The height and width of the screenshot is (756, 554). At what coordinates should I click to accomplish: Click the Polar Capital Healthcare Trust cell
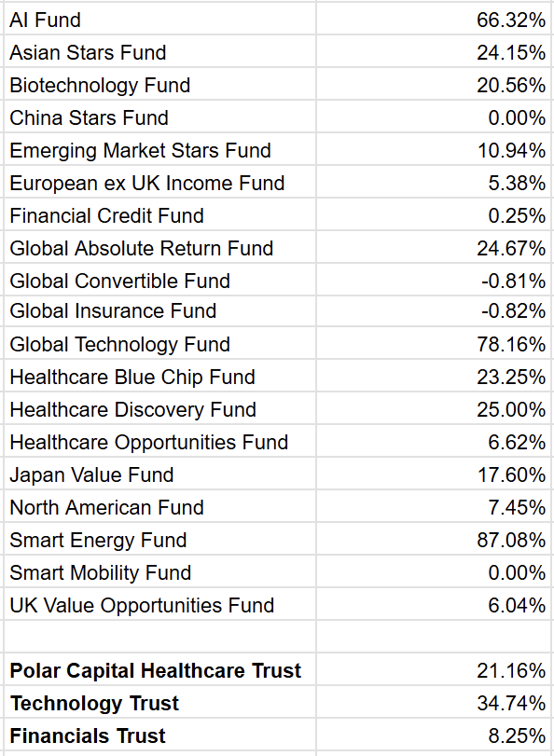click(159, 669)
